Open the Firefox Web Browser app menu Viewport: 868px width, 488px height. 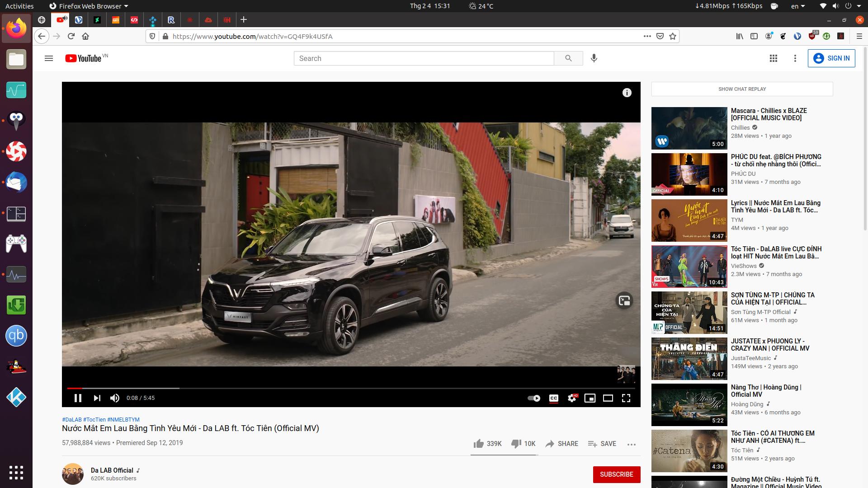(x=89, y=6)
